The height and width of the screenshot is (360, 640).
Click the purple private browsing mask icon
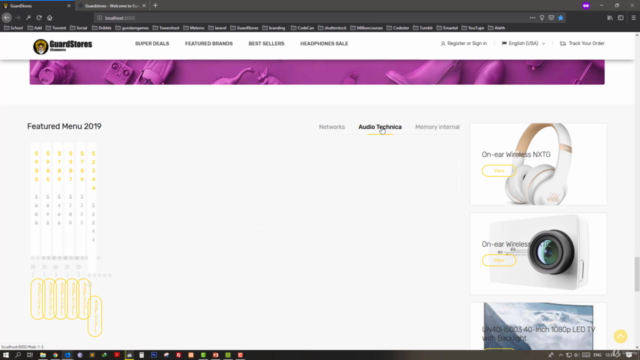pos(586,6)
